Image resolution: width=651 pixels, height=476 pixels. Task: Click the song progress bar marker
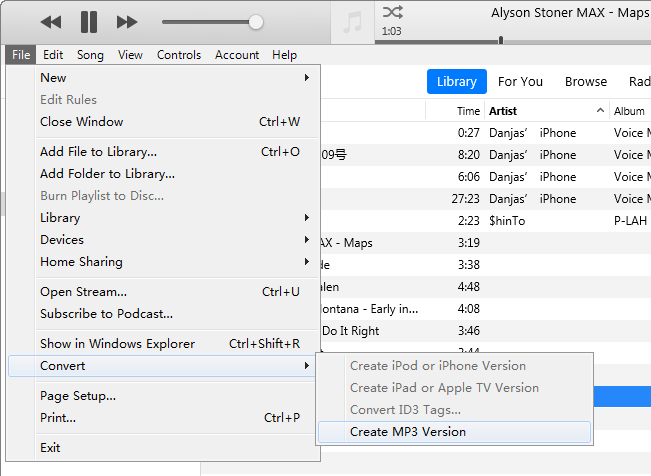coord(501,40)
